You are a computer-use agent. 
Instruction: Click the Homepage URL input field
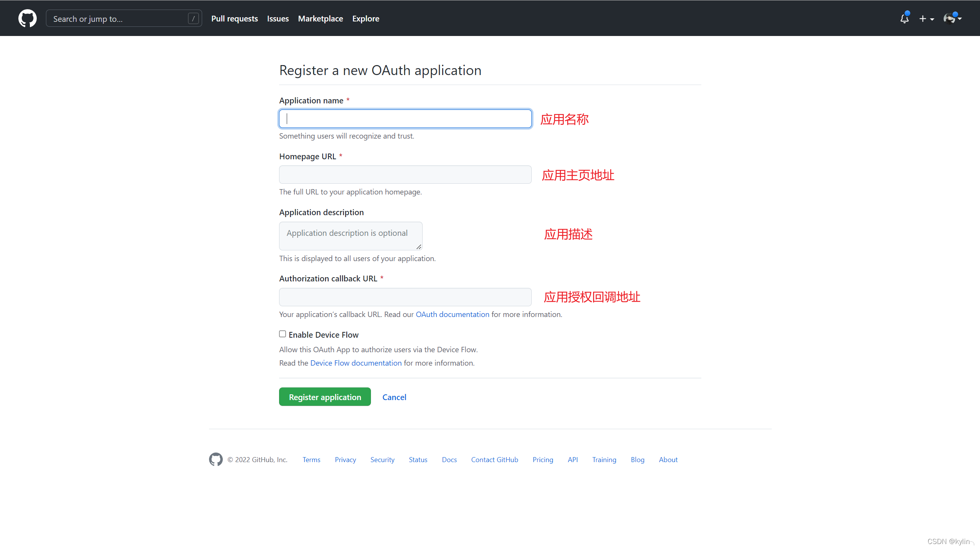point(405,175)
